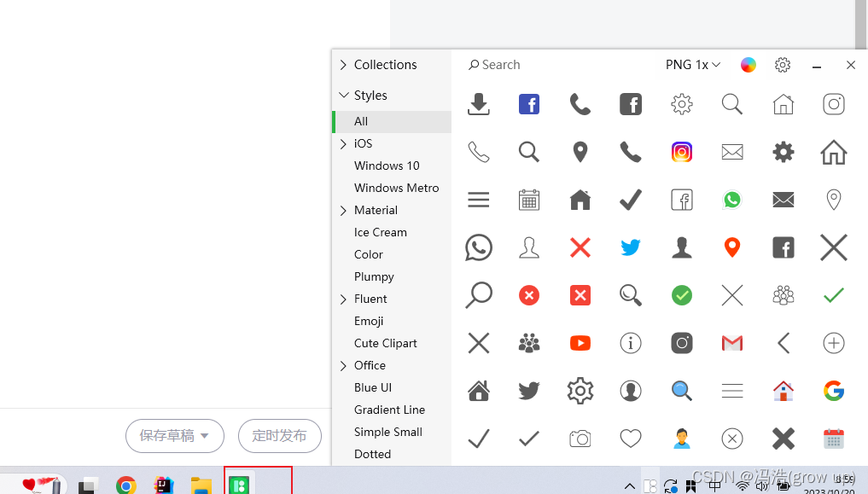This screenshot has width=868, height=494.
Task: Select the red YouTube play icon
Action: tap(580, 343)
